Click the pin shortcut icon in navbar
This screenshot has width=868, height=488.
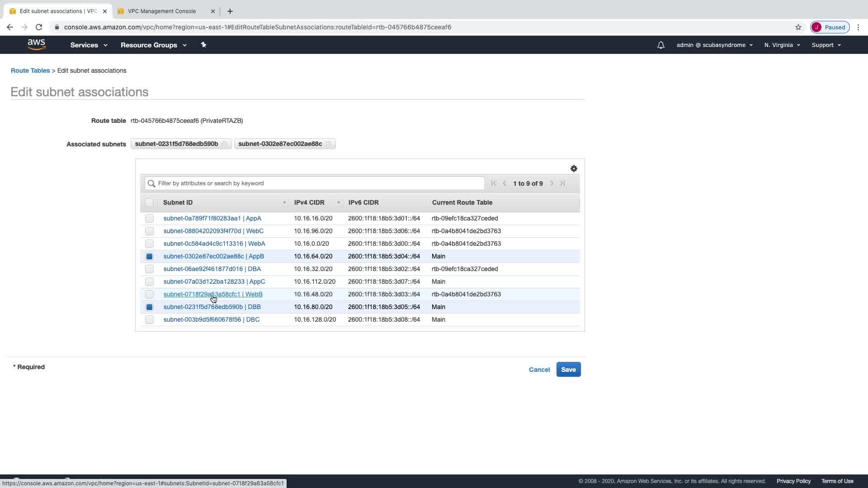click(203, 45)
